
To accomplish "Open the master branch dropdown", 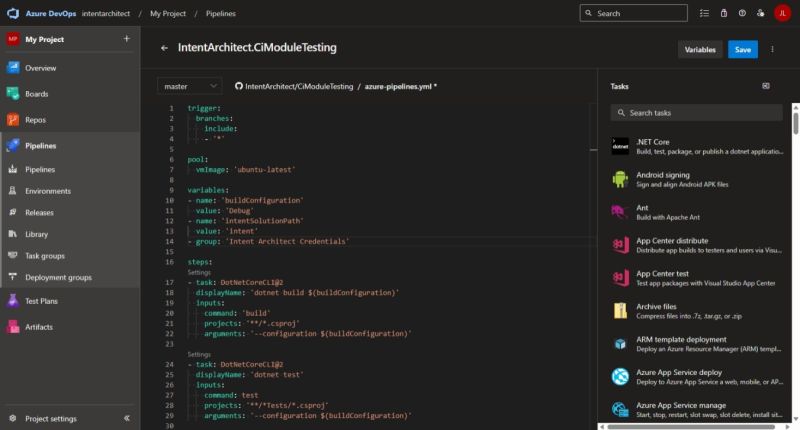I will point(190,86).
